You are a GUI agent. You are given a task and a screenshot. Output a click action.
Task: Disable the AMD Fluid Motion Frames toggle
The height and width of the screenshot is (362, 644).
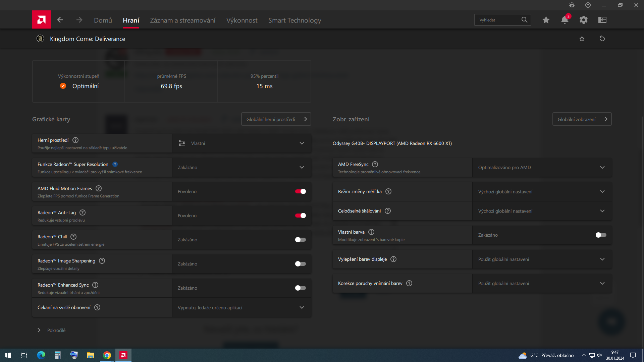tap(300, 191)
